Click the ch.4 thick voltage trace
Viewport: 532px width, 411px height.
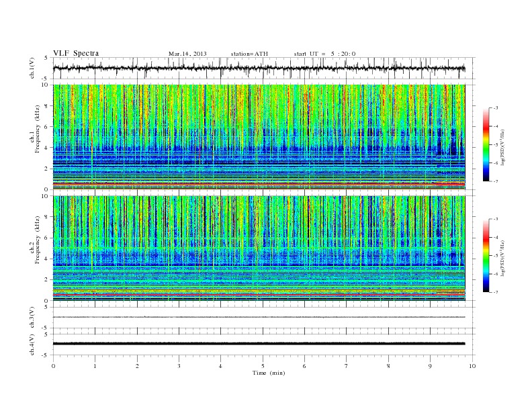click(x=259, y=344)
